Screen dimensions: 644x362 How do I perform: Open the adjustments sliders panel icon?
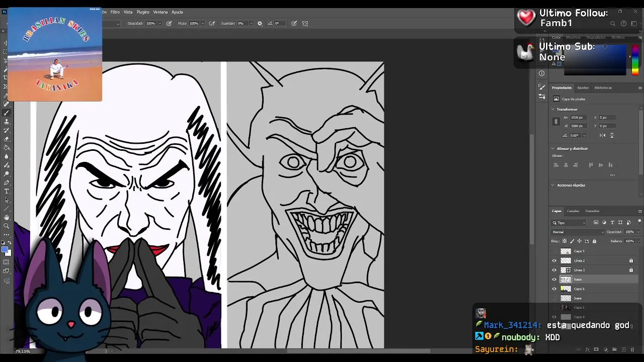541,96
